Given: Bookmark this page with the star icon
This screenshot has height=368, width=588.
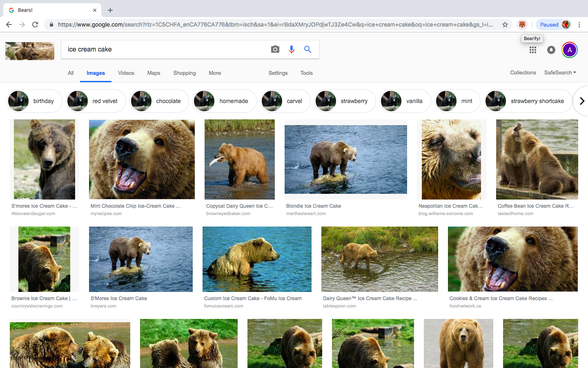Looking at the screenshot, I should [505, 25].
